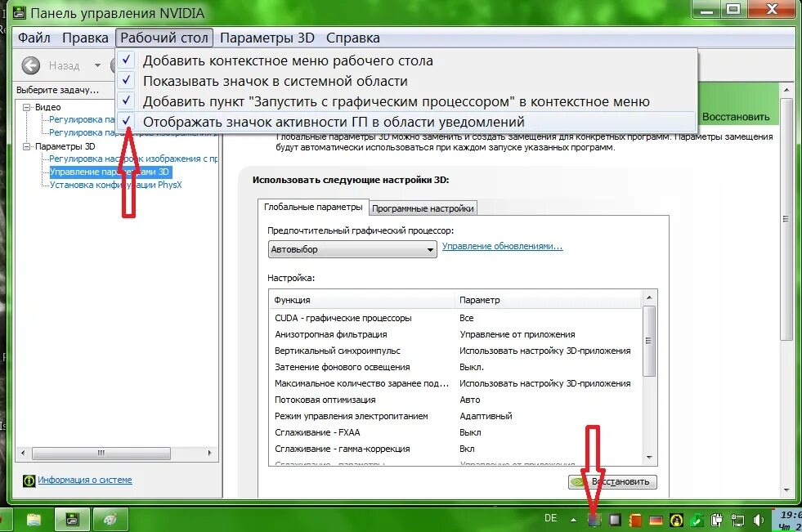Viewport: 802px width, 532px height.
Task: Collapse the Видео tree node
Action: 27,107
